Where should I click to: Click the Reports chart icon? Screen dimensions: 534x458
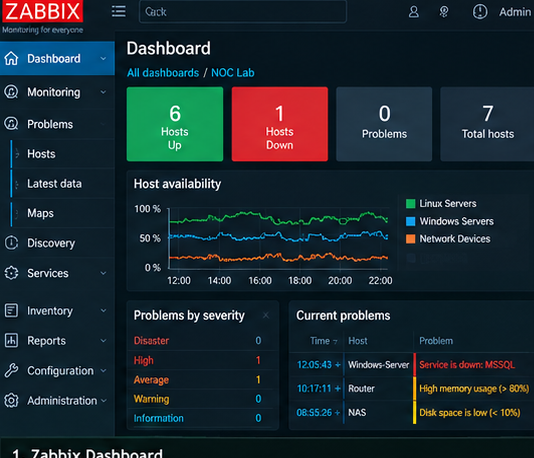[11, 340]
